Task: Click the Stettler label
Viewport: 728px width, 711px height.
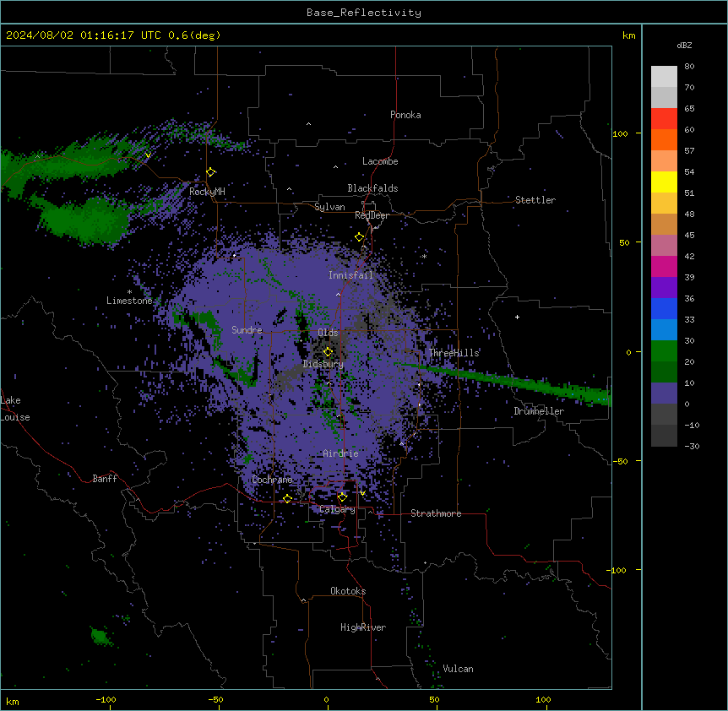Action: (535, 200)
